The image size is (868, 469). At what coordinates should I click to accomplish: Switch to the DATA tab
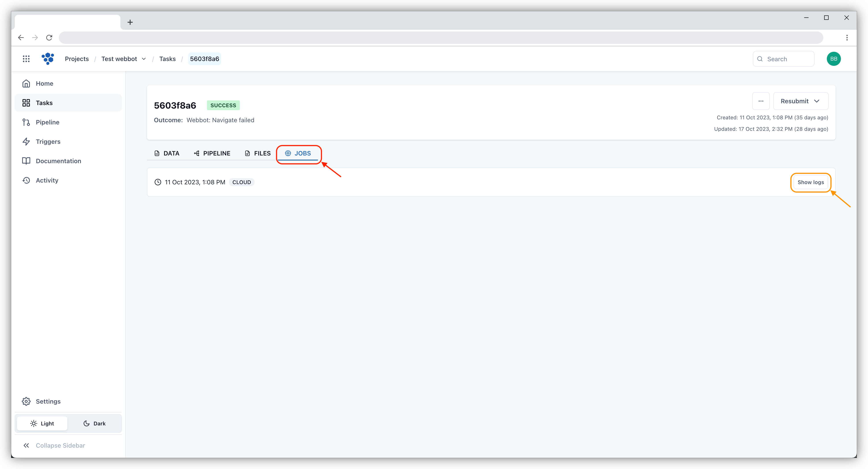pyautogui.click(x=166, y=153)
